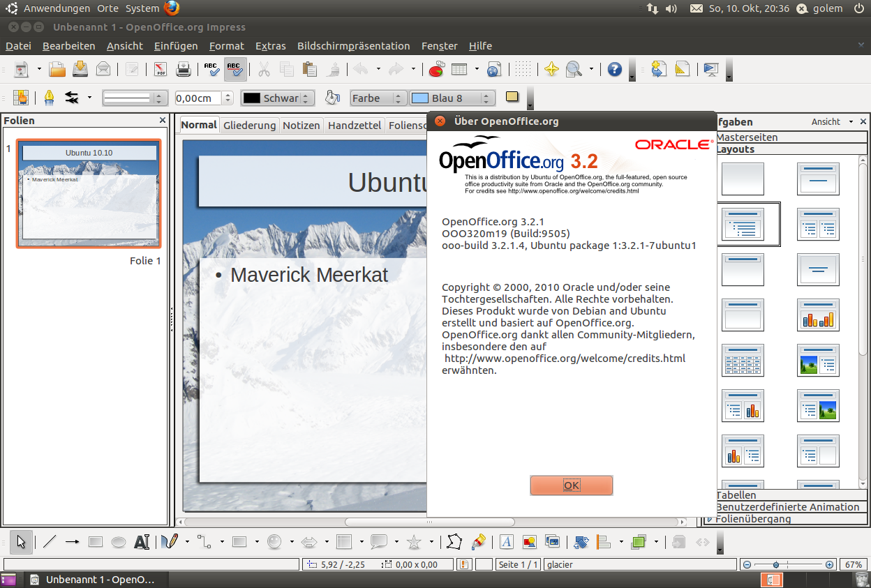The width and height of the screenshot is (871, 588).
Task: Insert picture from file icon
Action: coord(529,541)
